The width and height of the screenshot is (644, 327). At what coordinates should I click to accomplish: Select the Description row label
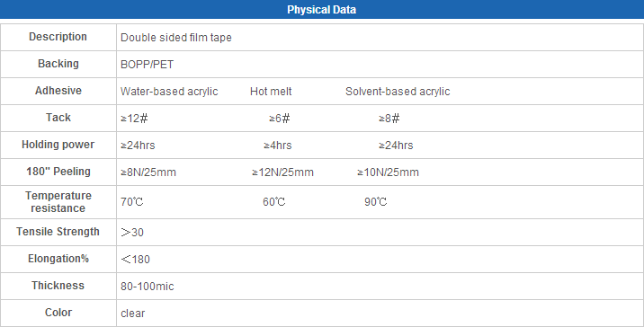click(58, 37)
